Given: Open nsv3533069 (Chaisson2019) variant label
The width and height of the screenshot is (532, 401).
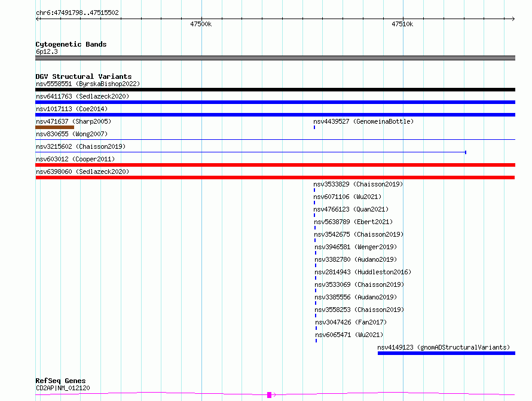Looking at the screenshot, I should click(359, 284).
